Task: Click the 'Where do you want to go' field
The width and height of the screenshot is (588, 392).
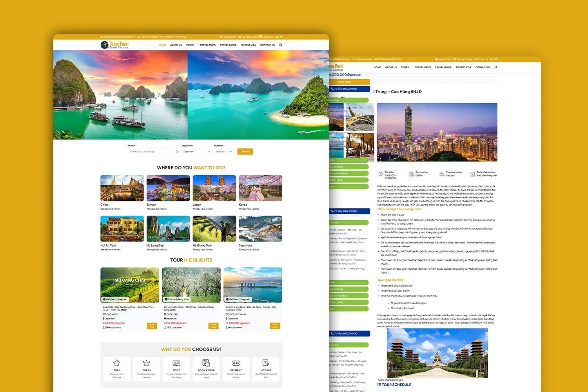Action: pos(152,152)
